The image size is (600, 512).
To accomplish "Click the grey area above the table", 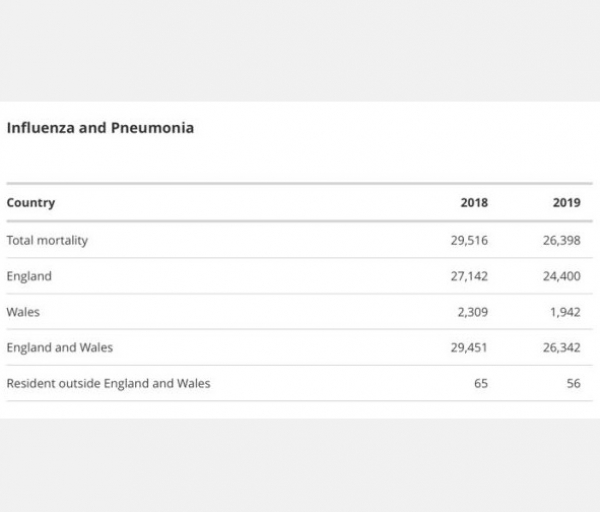I will pos(300,51).
